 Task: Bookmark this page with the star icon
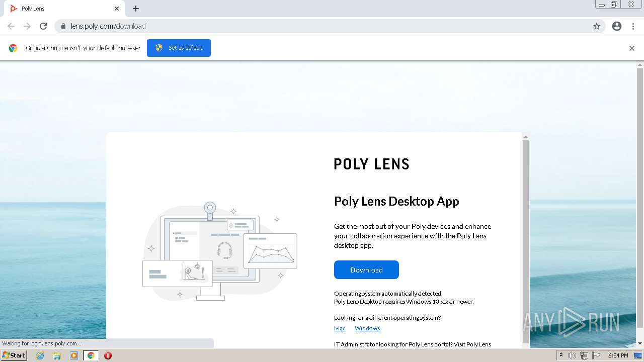point(597,26)
